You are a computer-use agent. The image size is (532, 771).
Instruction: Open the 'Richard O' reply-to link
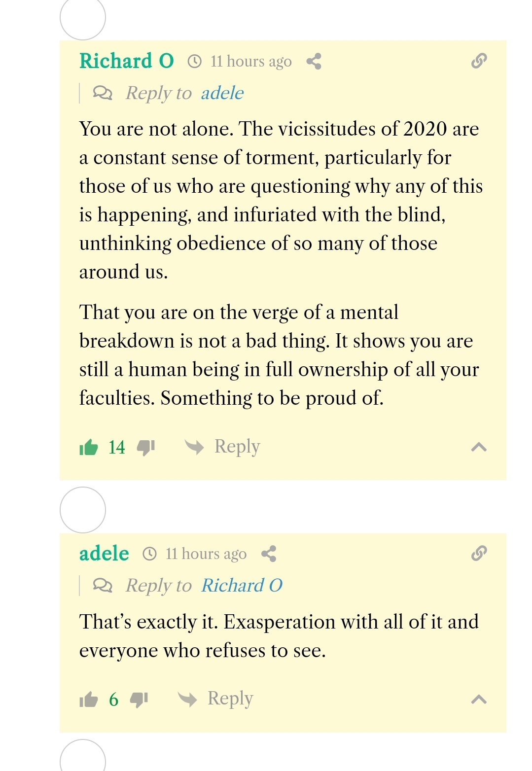242,585
